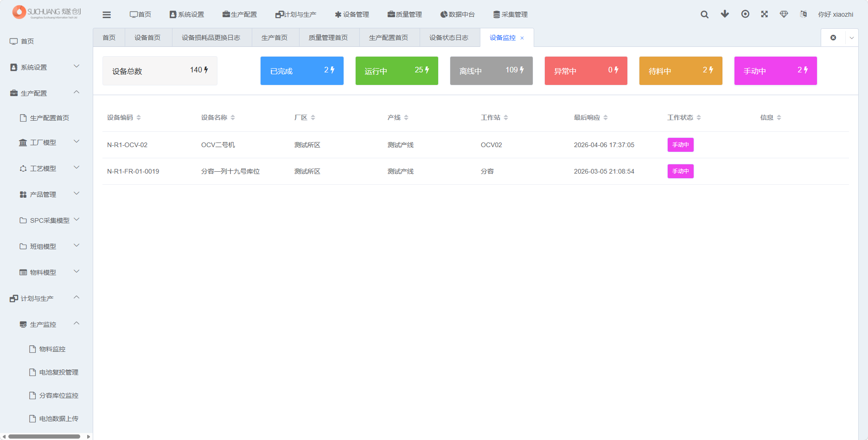Sort by 工作状态 column sort icon
Screen dimensions: 868x440
pyautogui.click(x=699, y=117)
